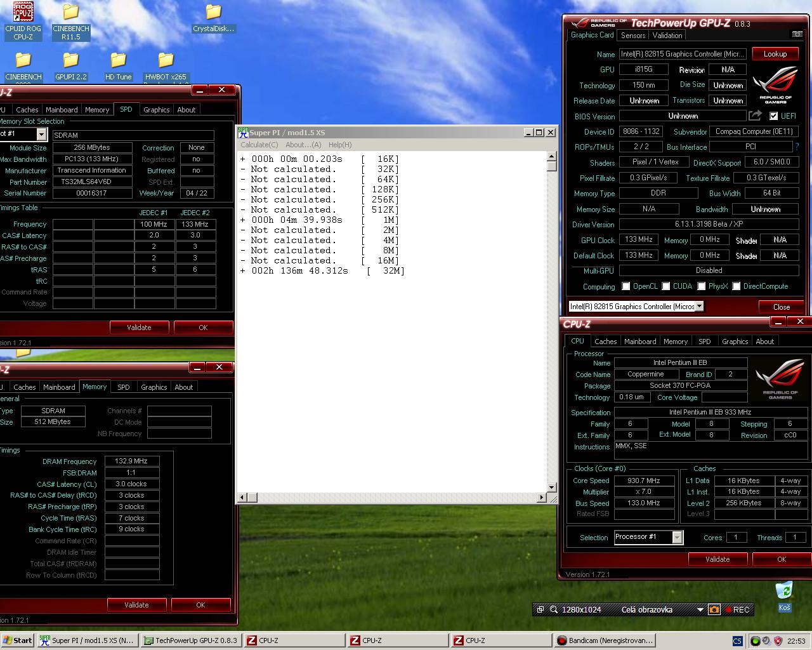812x650 pixels.
Task: Open the Mainboard tab in the CPU window
Action: click(640, 342)
